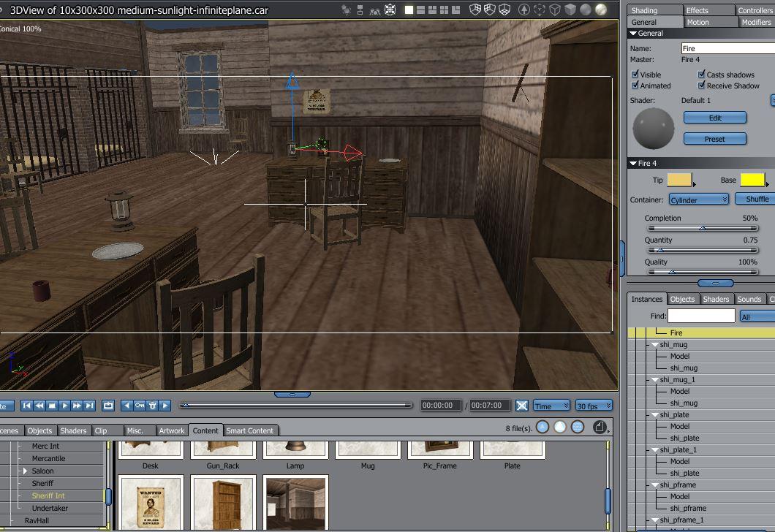Click the rewind playback button
Screen dimensions: 775x532
(39, 406)
